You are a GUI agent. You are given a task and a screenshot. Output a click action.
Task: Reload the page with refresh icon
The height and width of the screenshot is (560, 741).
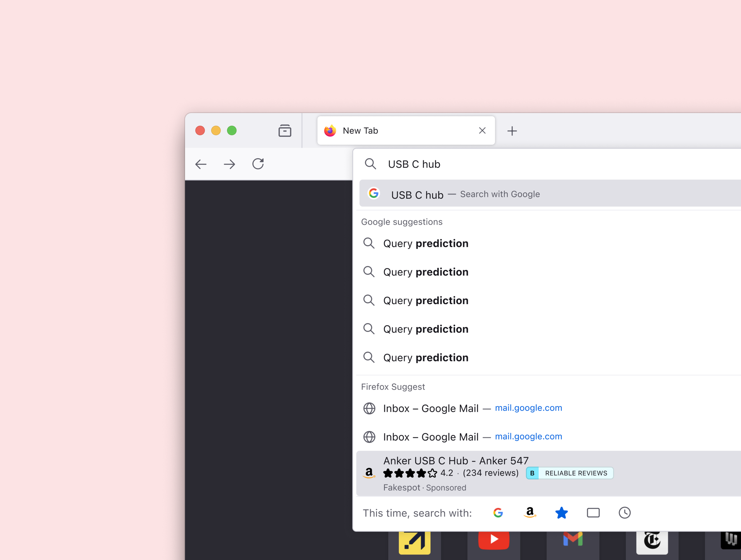pos(258,164)
